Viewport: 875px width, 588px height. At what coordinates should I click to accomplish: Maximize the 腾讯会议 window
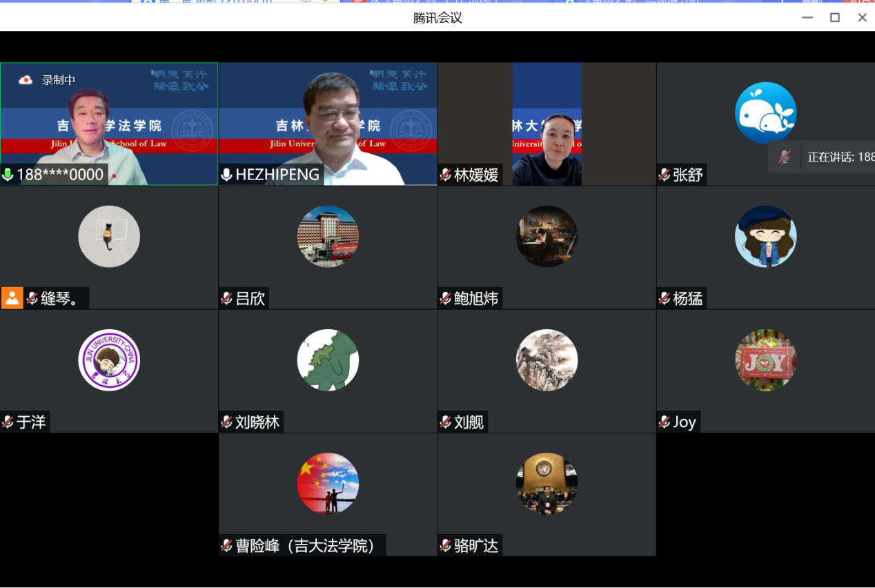834,17
